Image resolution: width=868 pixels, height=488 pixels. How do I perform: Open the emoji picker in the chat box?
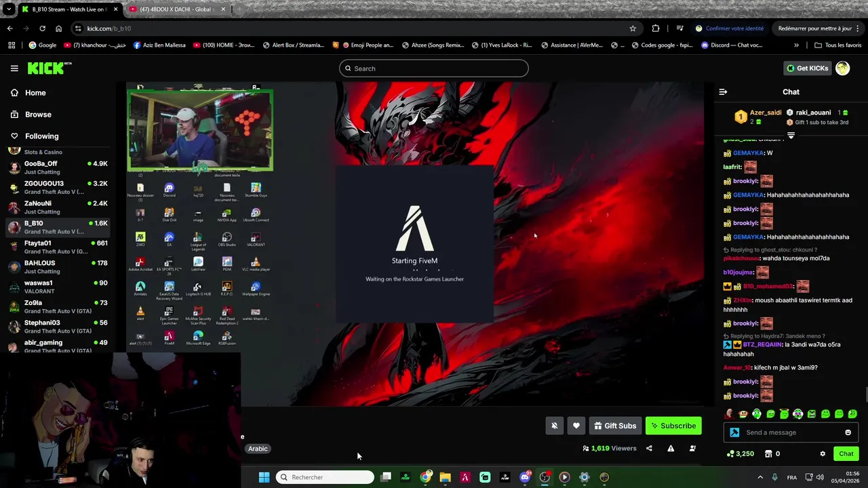[848, 432]
